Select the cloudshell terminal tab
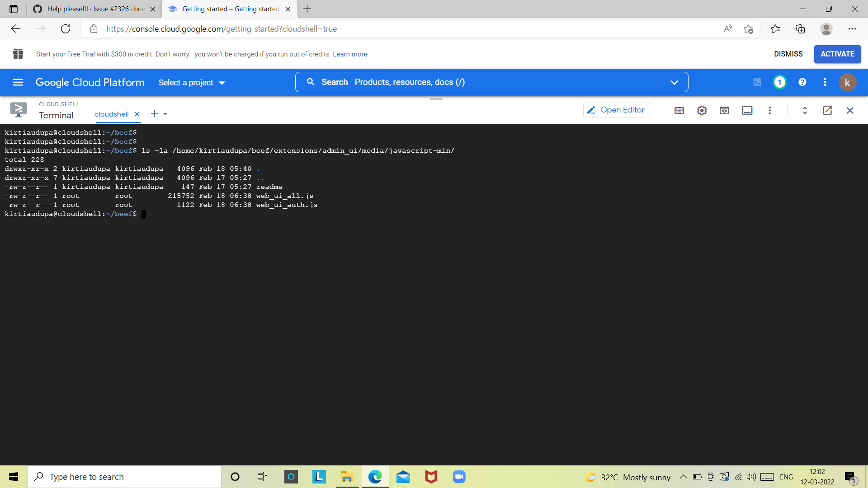 (x=111, y=114)
